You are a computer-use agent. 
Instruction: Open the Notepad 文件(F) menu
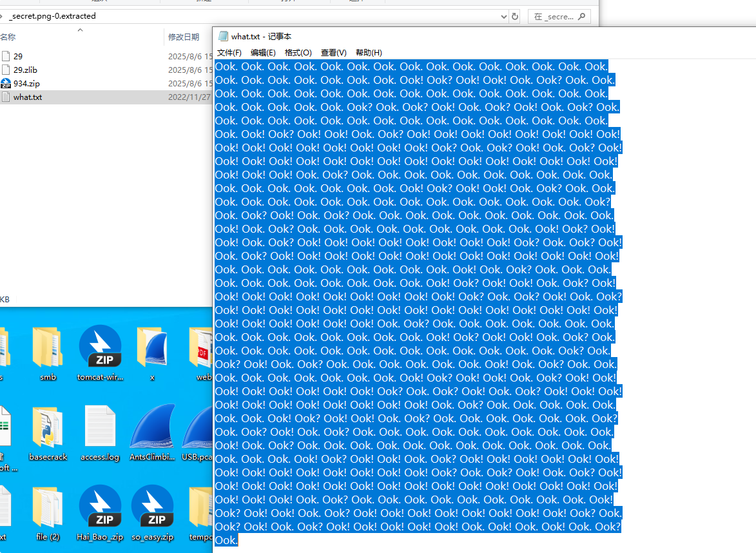pyautogui.click(x=229, y=53)
